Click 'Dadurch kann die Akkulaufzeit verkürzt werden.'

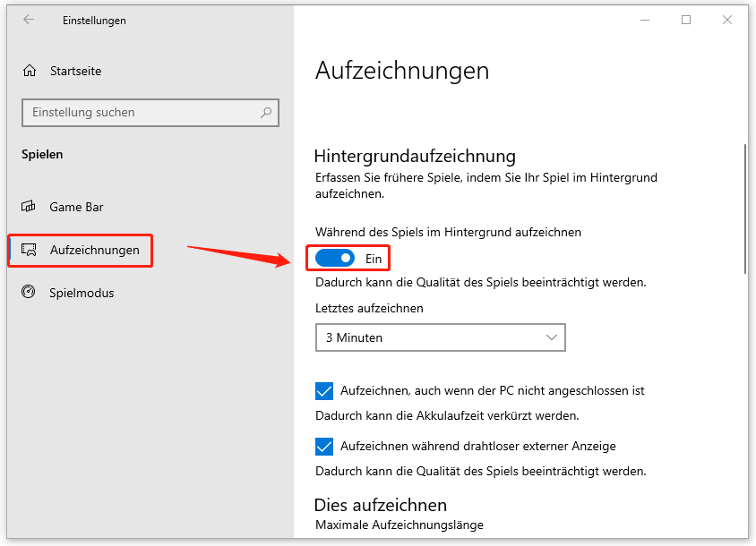447,415
